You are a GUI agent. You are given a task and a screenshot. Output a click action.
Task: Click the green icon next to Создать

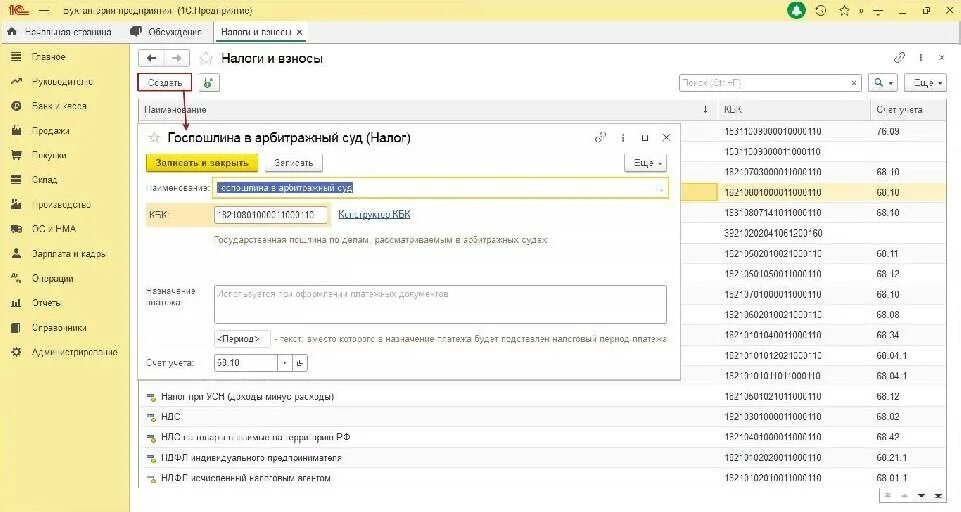(208, 83)
